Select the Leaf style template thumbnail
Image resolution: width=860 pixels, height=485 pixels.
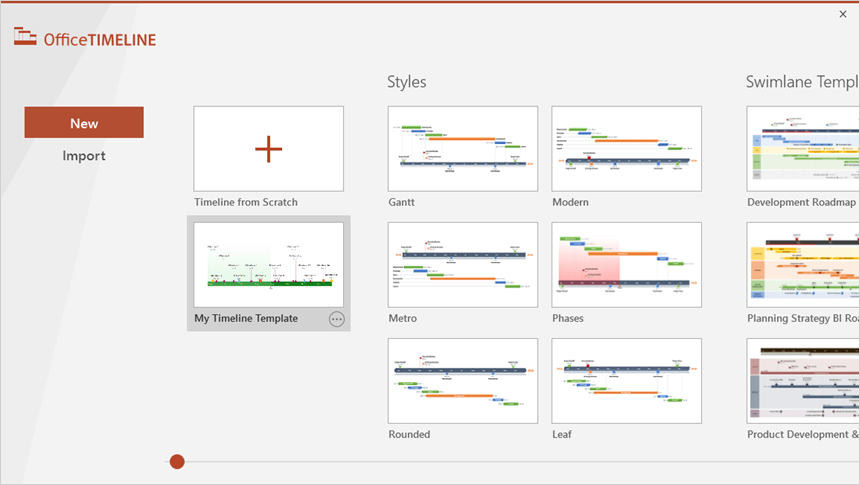627,381
